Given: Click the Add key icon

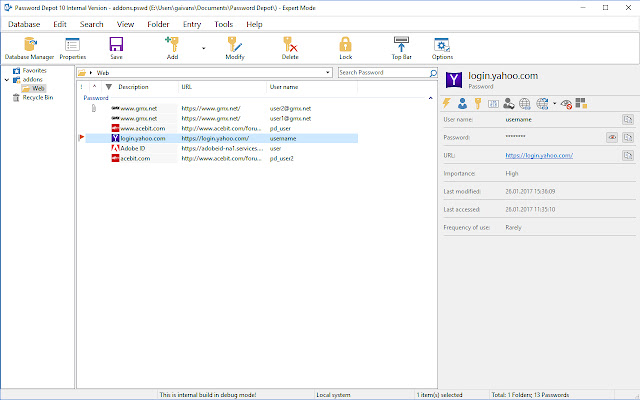Looking at the screenshot, I should pyautogui.click(x=172, y=43).
